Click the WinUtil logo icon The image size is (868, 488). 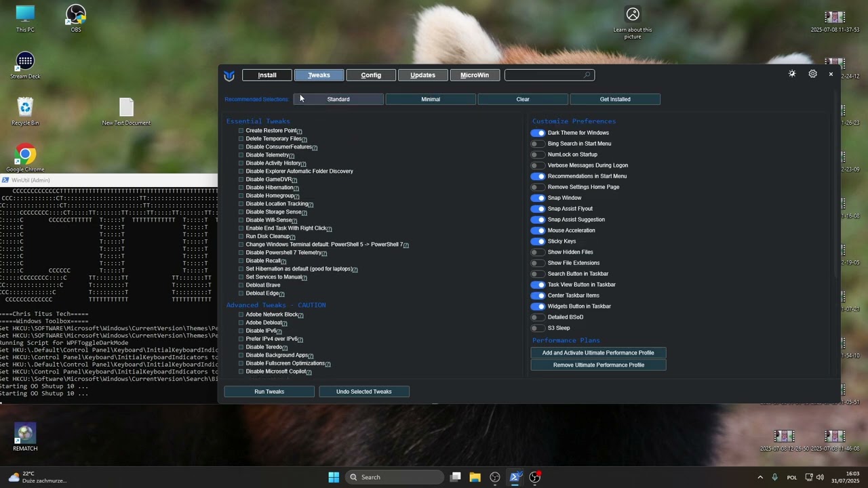coord(229,75)
